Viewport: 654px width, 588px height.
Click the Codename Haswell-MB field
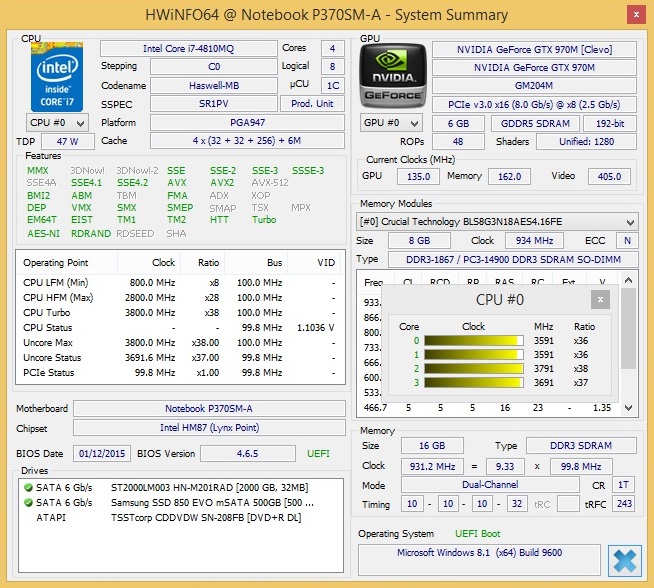(214, 85)
